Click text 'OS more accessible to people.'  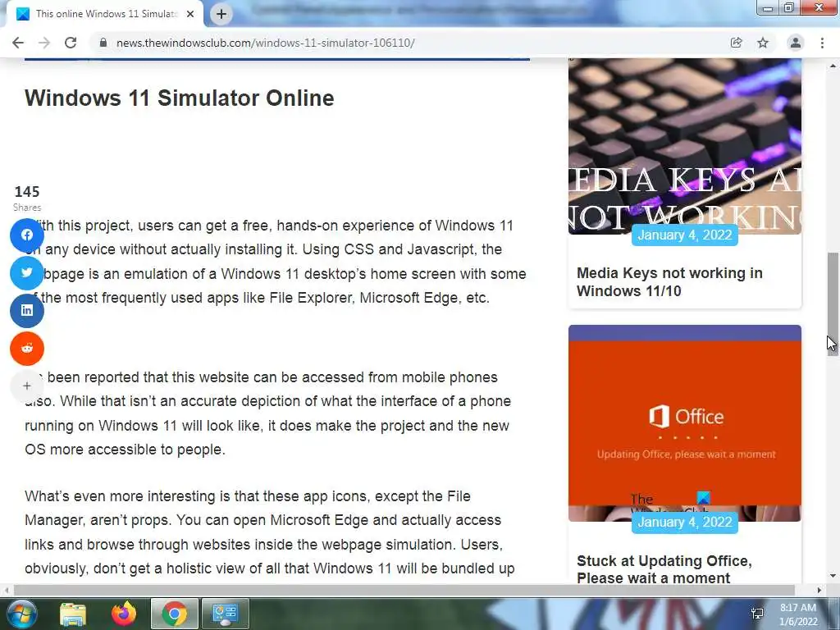pos(125,450)
